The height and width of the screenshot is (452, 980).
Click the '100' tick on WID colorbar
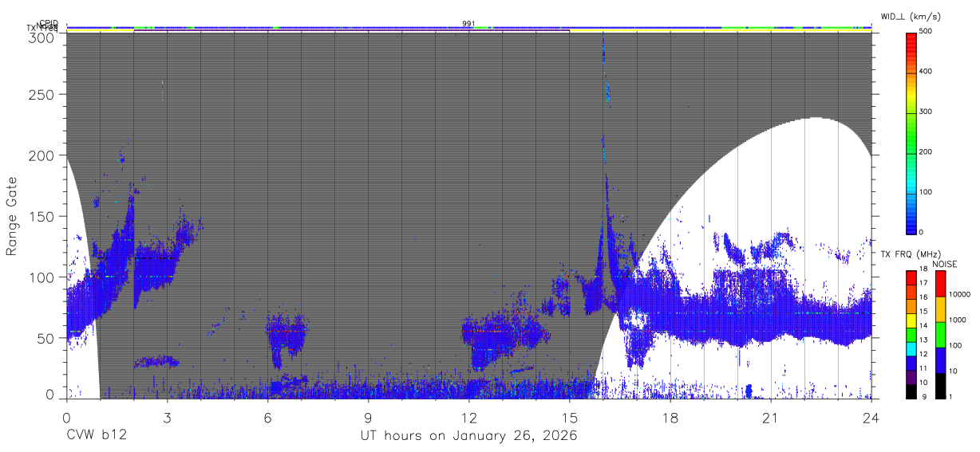pyautogui.click(x=927, y=191)
